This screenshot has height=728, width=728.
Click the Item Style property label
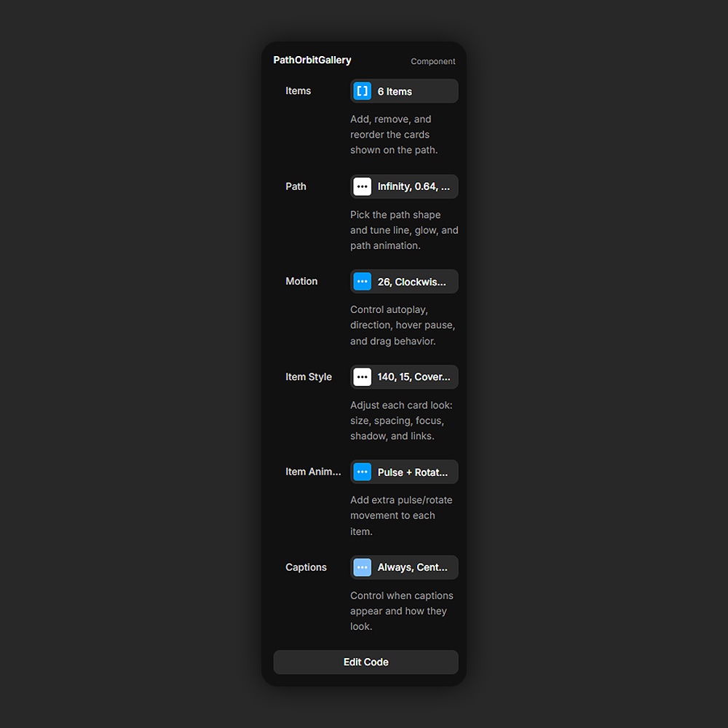[308, 377]
